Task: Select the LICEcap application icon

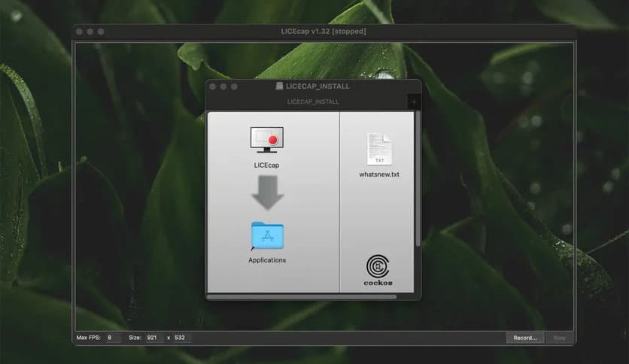Action: 267,140
